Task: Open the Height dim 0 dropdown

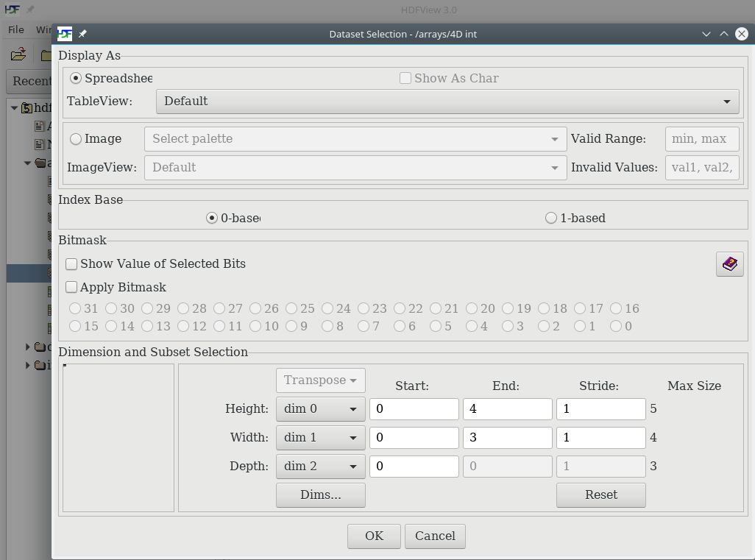Action: tap(321, 409)
